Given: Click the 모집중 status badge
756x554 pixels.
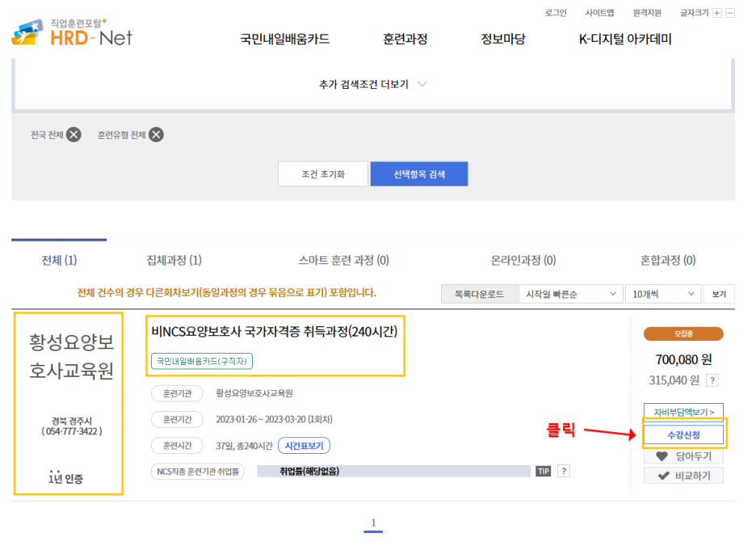Looking at the screenshot, I should 683,334.
